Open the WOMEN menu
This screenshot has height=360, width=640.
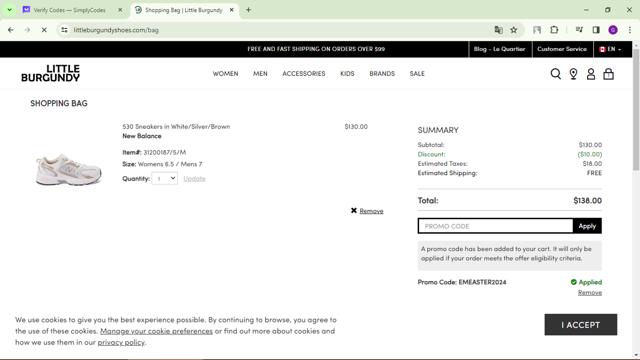coord(225,73)
